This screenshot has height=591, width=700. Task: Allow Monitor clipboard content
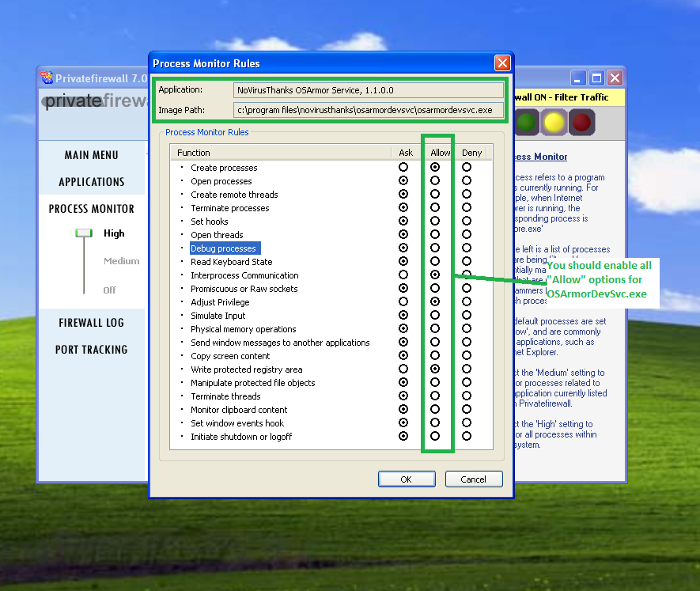435,409
